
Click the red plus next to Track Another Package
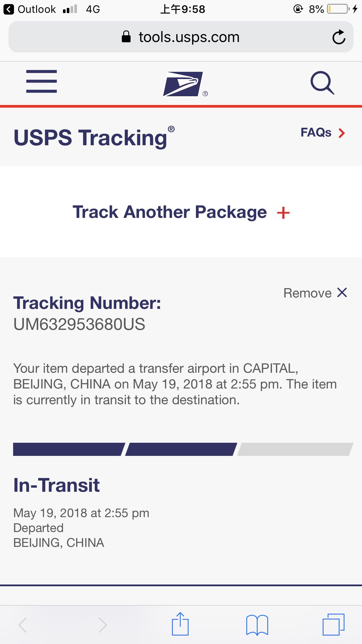[283, 213]
